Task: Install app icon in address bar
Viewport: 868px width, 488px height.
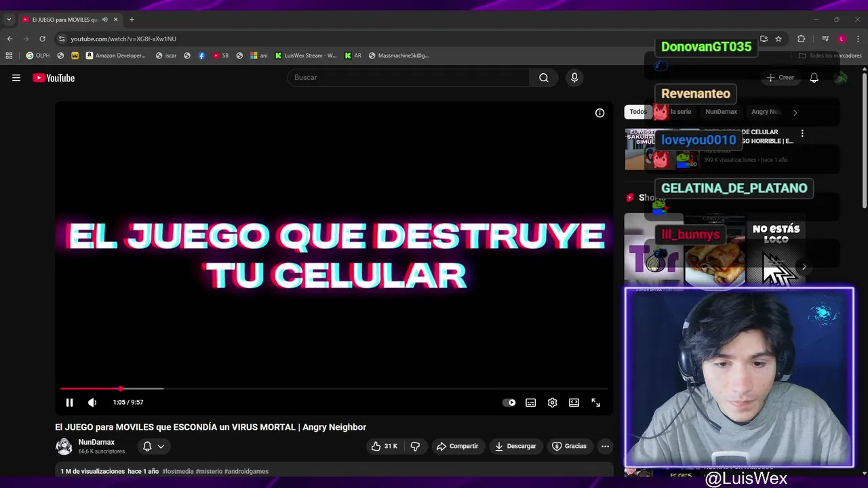Action: click(764, 39)
